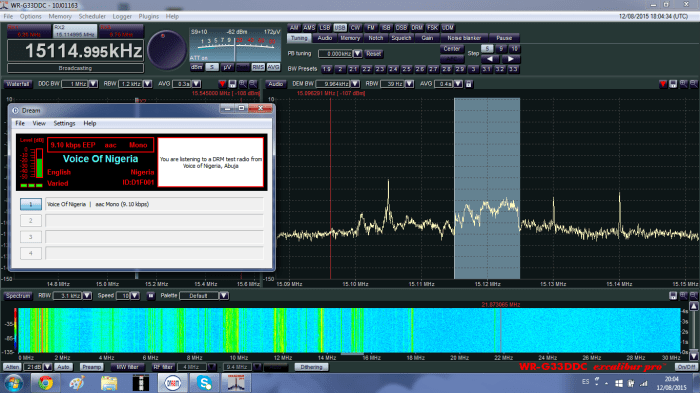Expand the Palette Default dropdown

coord(224,296)
